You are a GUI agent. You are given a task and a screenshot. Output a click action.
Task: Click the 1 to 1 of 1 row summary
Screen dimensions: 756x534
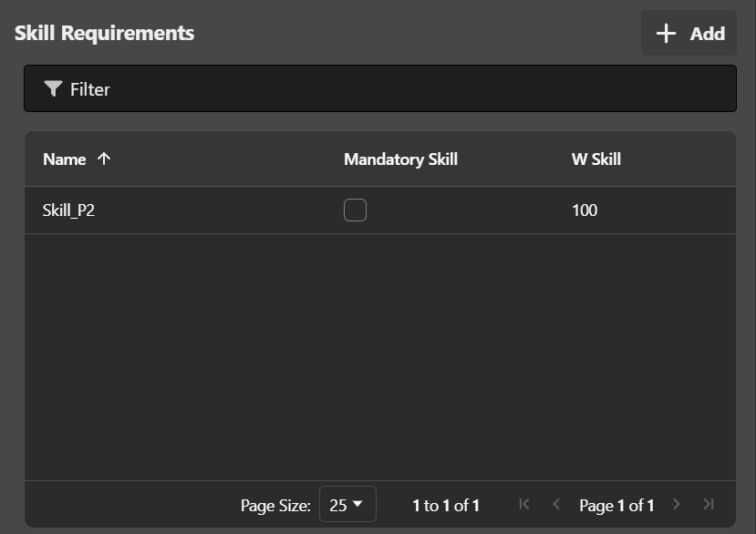pos(446,505)
